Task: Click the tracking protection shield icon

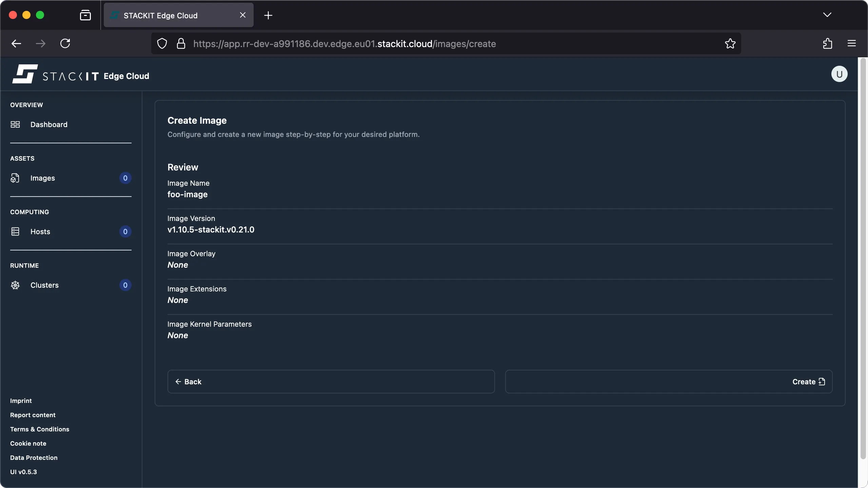Action: pos(161,43)
